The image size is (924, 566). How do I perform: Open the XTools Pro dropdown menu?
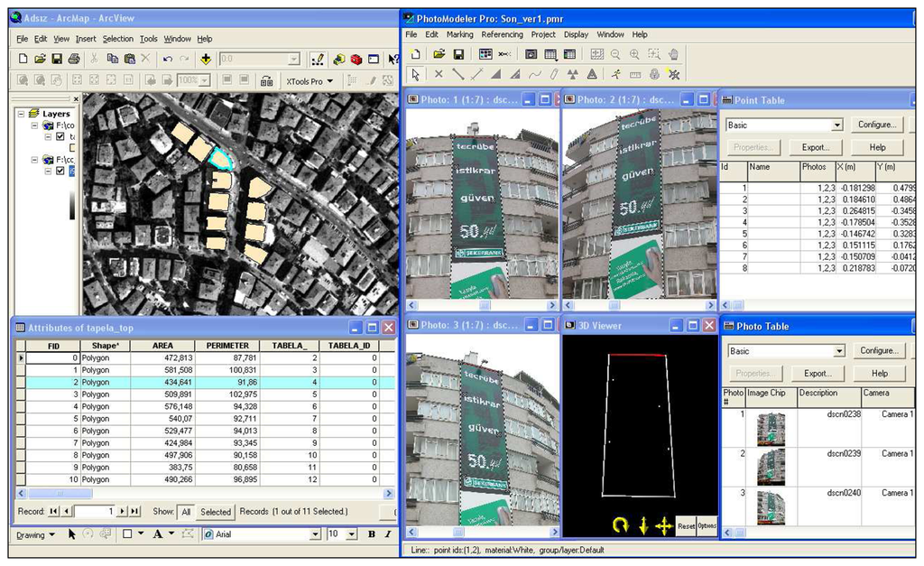[x=310, y=81]
